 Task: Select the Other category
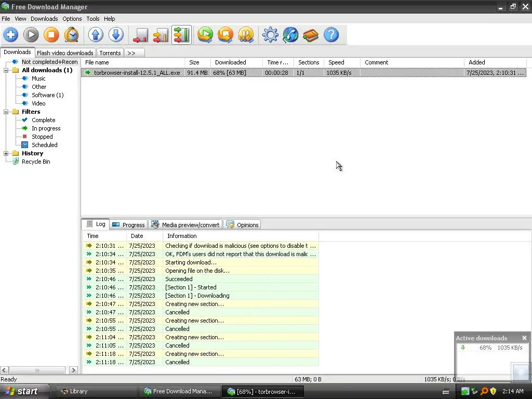click(x=39, y=87)
